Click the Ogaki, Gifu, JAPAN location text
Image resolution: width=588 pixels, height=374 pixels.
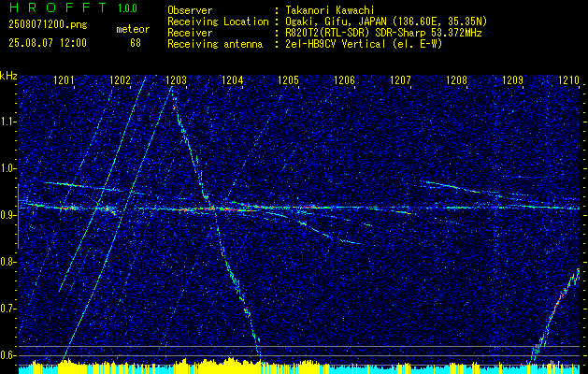(385, 22)
